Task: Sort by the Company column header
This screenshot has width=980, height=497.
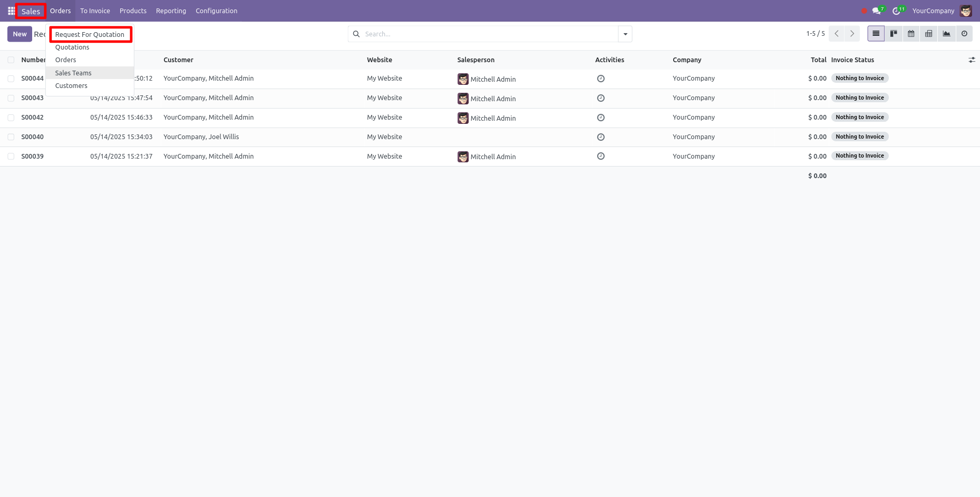Action: click(687, 60)
